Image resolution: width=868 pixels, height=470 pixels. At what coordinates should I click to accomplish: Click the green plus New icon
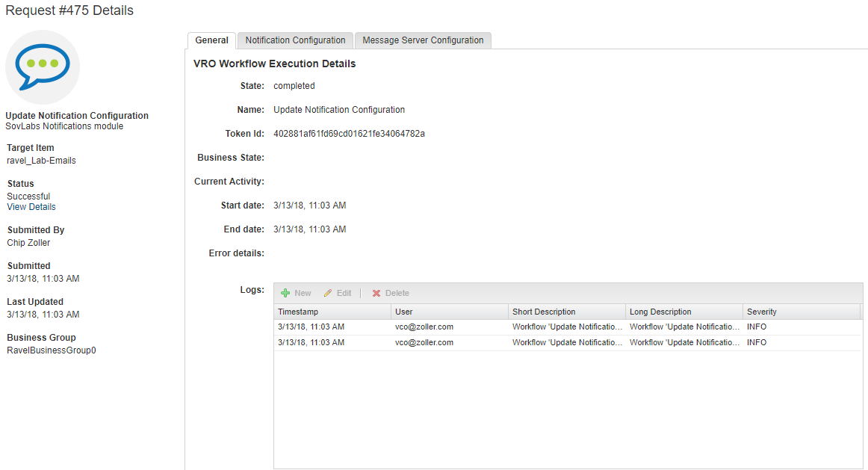(285, 294)
